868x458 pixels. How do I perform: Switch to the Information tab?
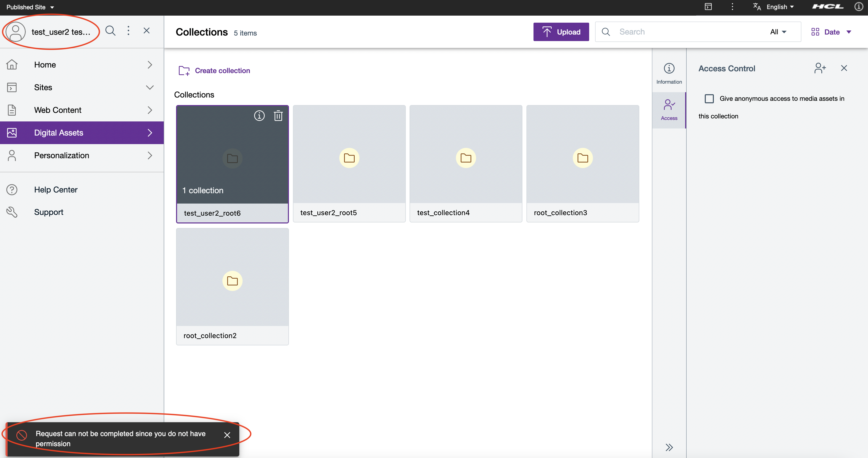coord(669,73)
